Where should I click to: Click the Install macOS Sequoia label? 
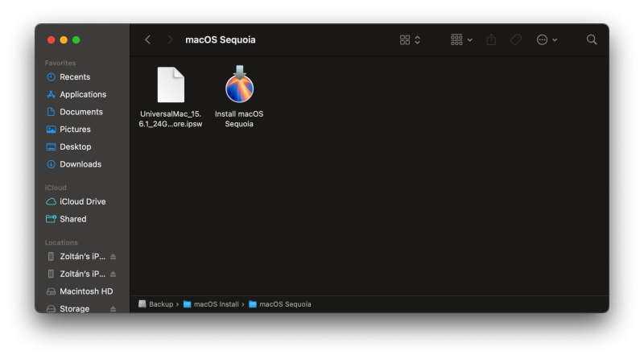tap(239, 119)
